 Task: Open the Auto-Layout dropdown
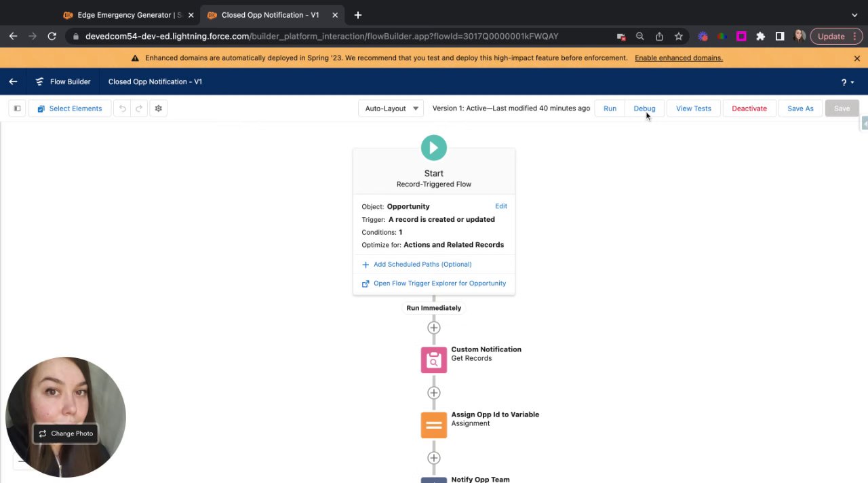pos(391,109)
